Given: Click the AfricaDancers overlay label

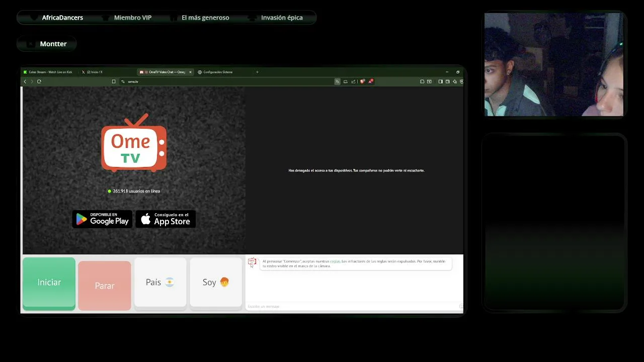Looking at the screenshot, I should click(x=62, y=18).
